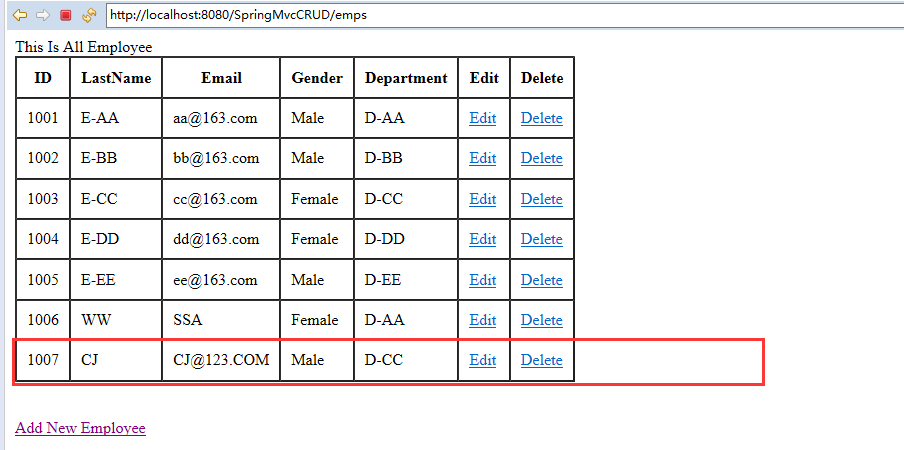Click last name CJ

(89, 360)
